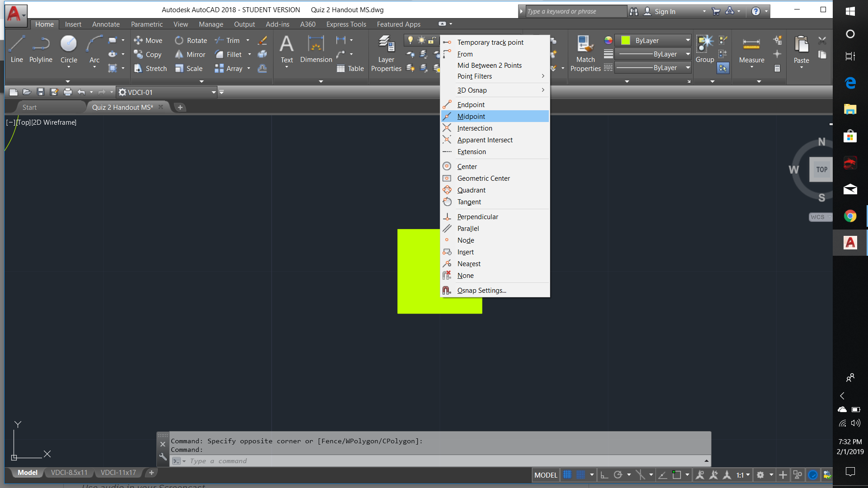Switch to the Annotate ribbon tab
Image resolution: width=868 pixels, height=488 pixels.
pos(106,24)
